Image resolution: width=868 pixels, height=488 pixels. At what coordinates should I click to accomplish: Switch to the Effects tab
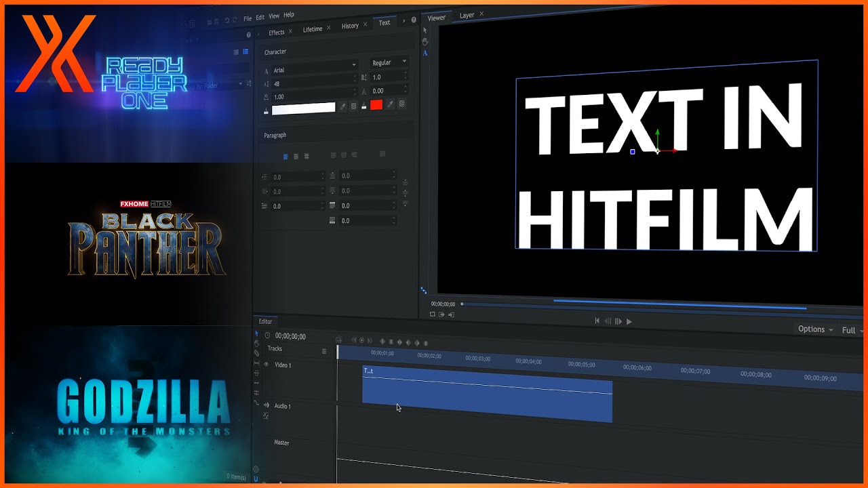point(277,33)
